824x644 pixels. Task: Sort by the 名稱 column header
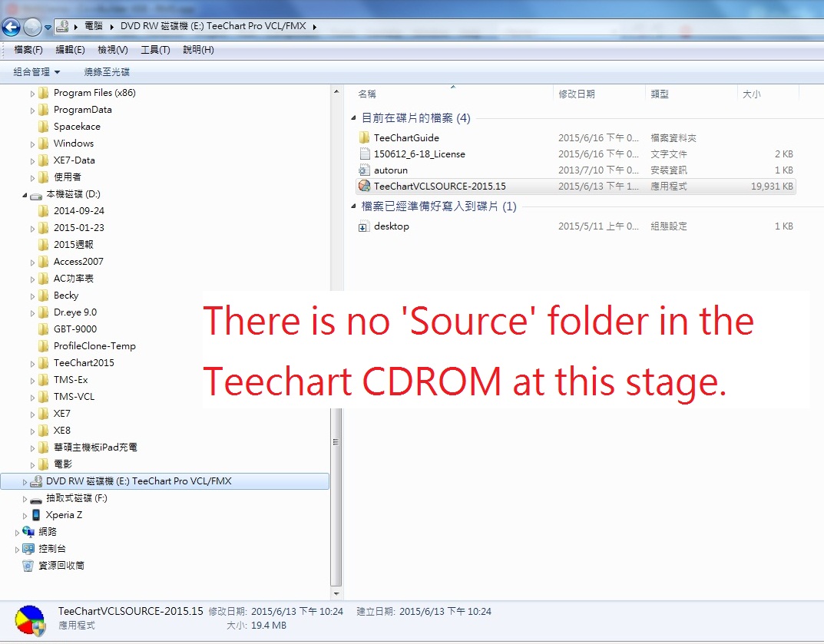[367, 94]
